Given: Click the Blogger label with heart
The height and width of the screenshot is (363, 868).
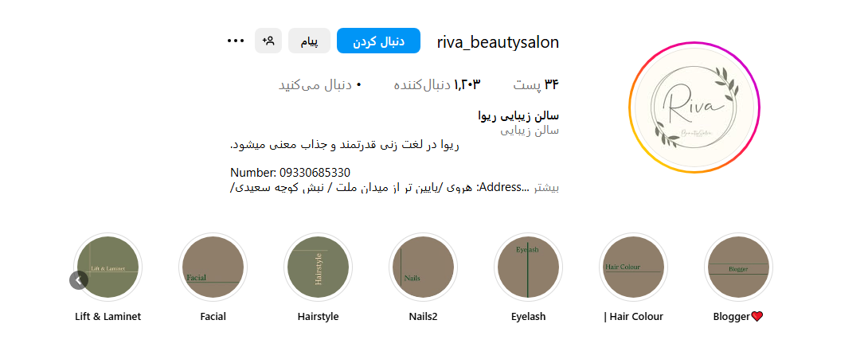Looking at the screenshot, I should (738, 317).
